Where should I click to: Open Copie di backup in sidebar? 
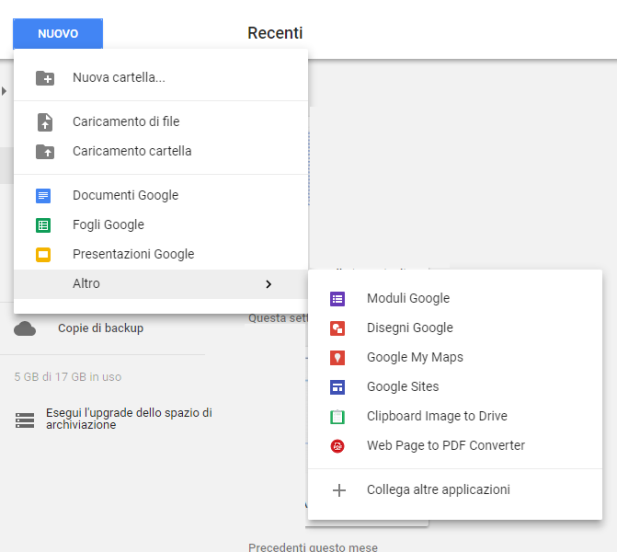(101, 328)
